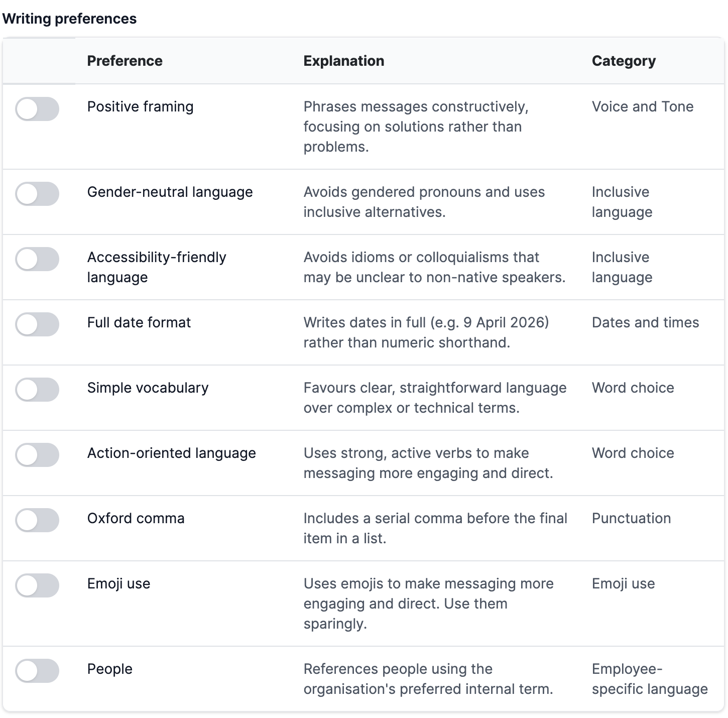Toggle the Oxford comma preference

(37, 520)
